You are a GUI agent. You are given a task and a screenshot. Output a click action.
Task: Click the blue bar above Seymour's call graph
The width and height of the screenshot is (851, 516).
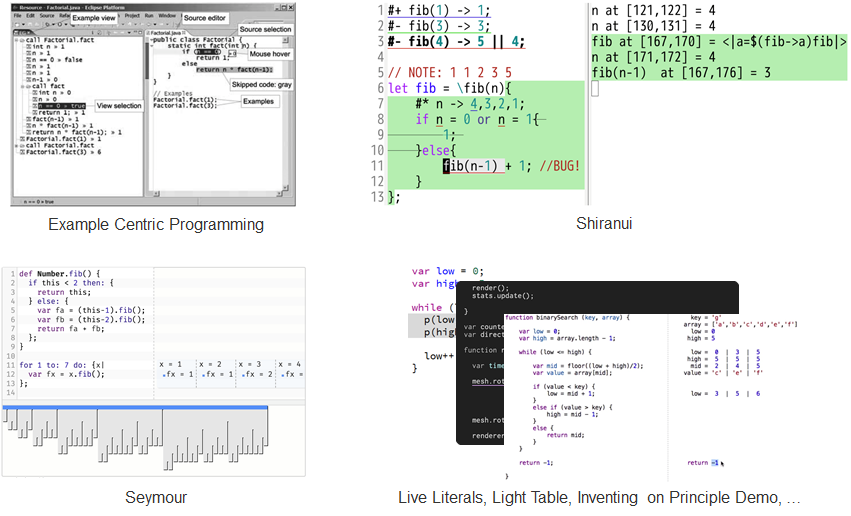pyautogui.click(x=135, y=407)
